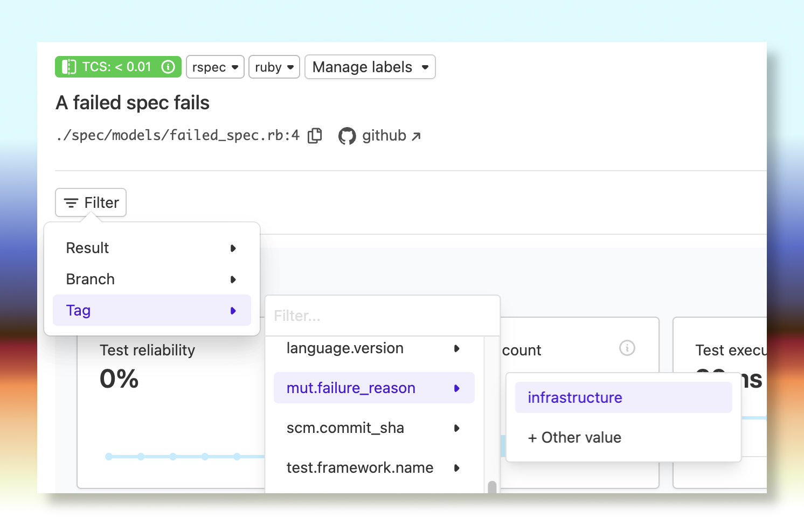Click the ./spec/models/failed_spec.rb:4 path text
Screen dimensions: 804x532
(x=177, y=135)
